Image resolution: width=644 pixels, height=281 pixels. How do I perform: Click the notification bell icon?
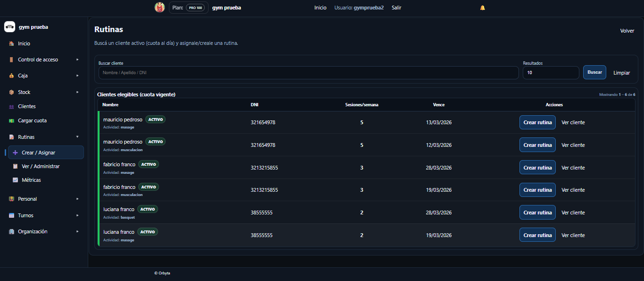[482, 8]
